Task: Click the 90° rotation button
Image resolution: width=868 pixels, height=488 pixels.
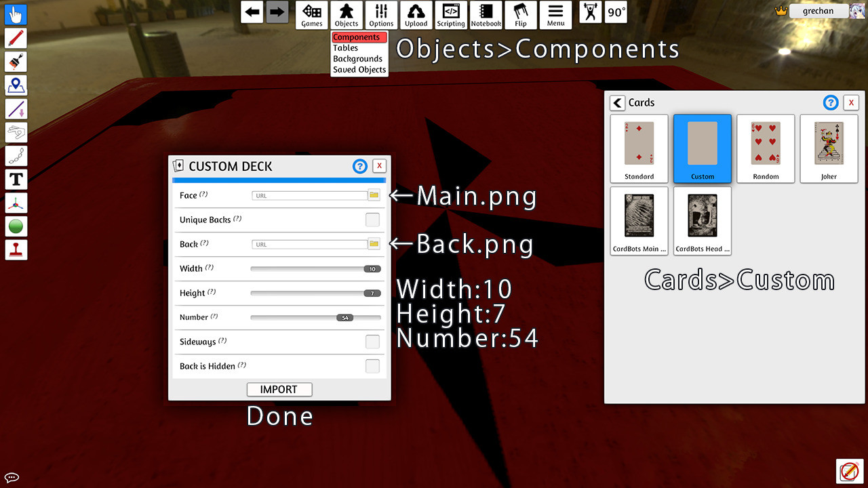Action: coord(616,13)
